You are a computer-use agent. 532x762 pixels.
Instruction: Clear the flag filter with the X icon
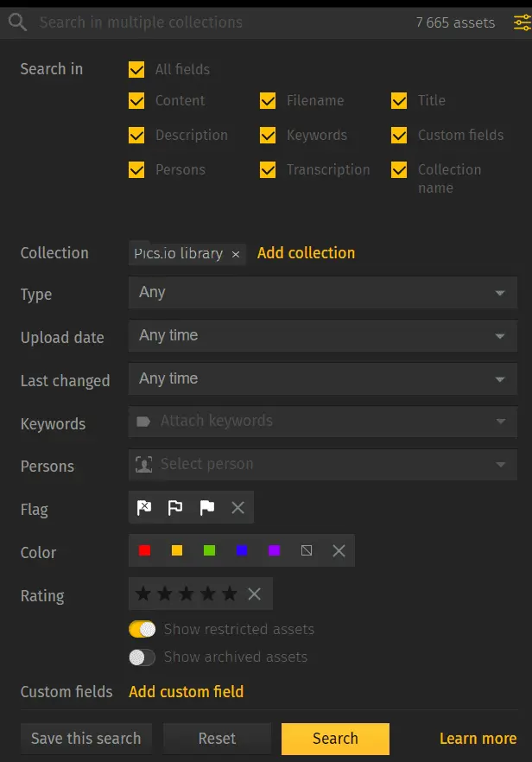coord(237,507)
